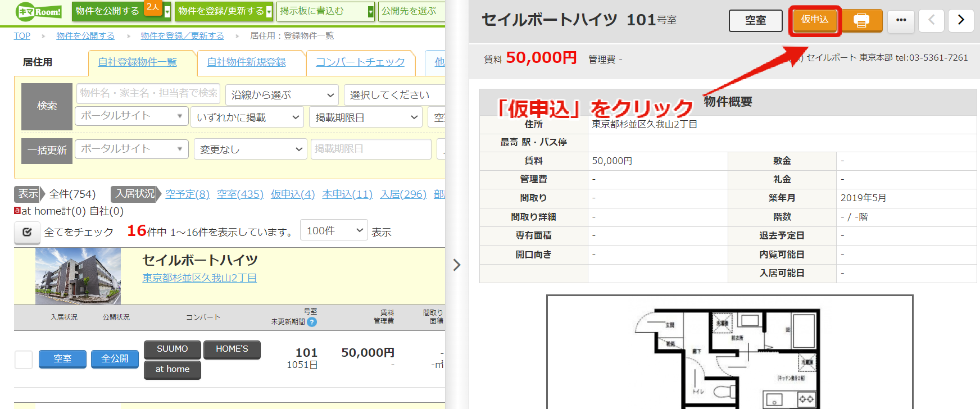980x409 pixels.
Task: Click the check-all icon button
Action: click(27, 232)
